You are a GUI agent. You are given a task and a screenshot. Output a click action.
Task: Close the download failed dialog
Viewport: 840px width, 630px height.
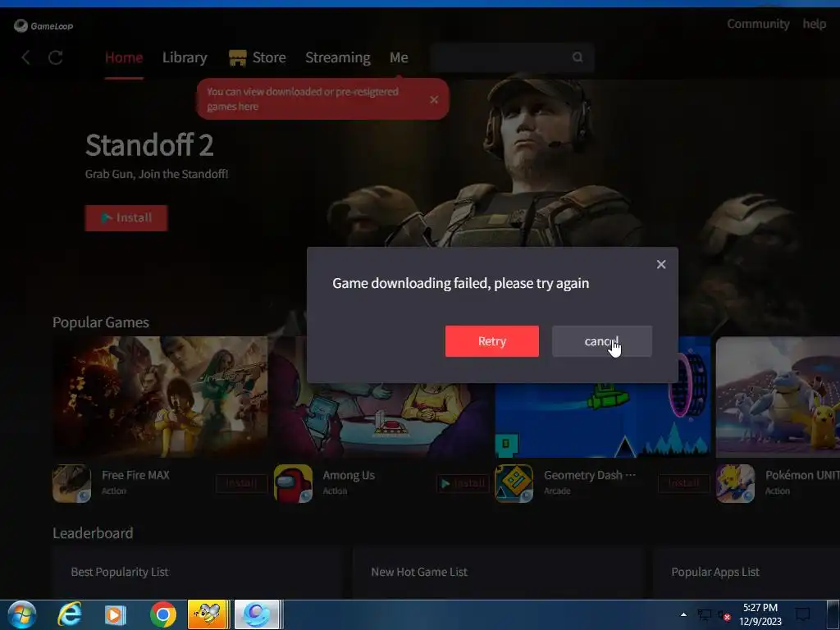pyautogui.click(x=661, y=264)
